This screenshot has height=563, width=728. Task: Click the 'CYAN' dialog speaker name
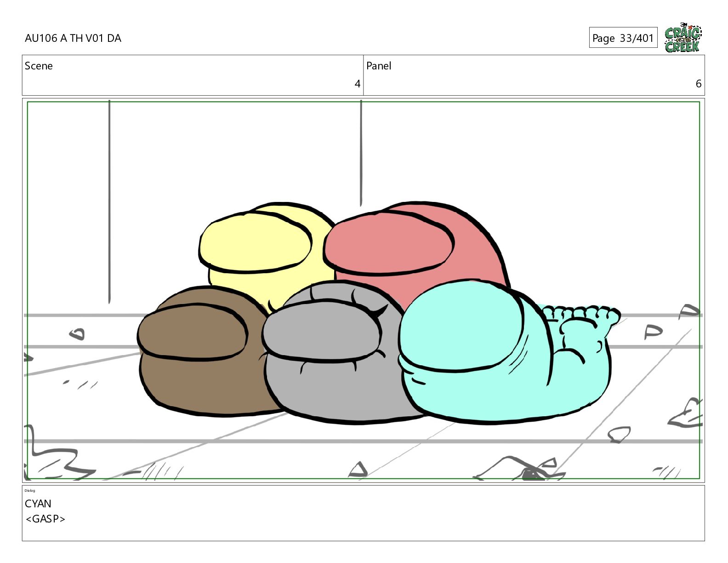coord(38,504)
